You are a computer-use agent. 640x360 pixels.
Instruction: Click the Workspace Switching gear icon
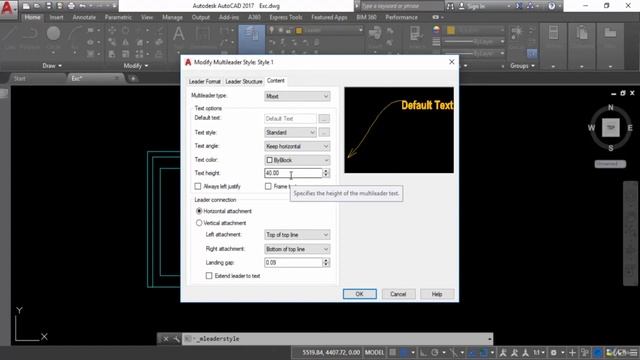click(x=553, y=353)
